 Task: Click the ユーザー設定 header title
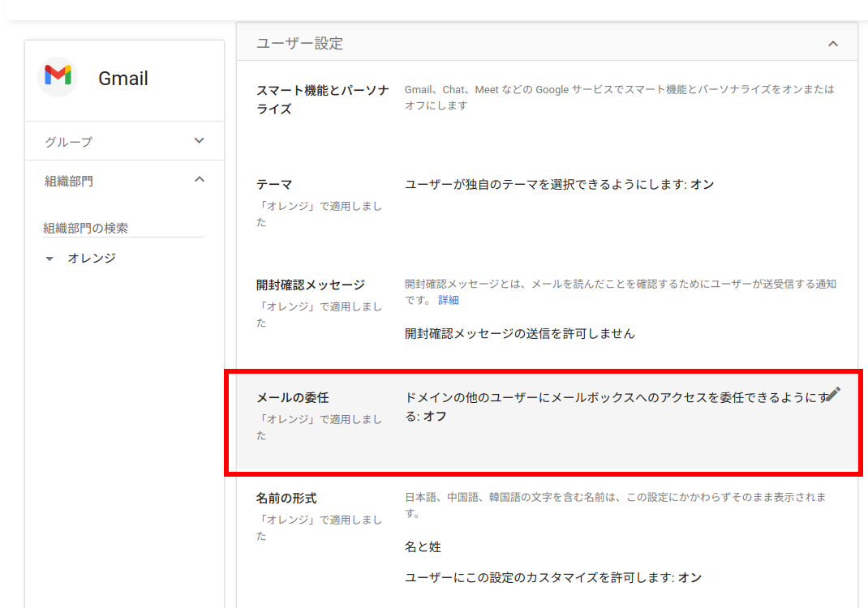coord(299,44)
